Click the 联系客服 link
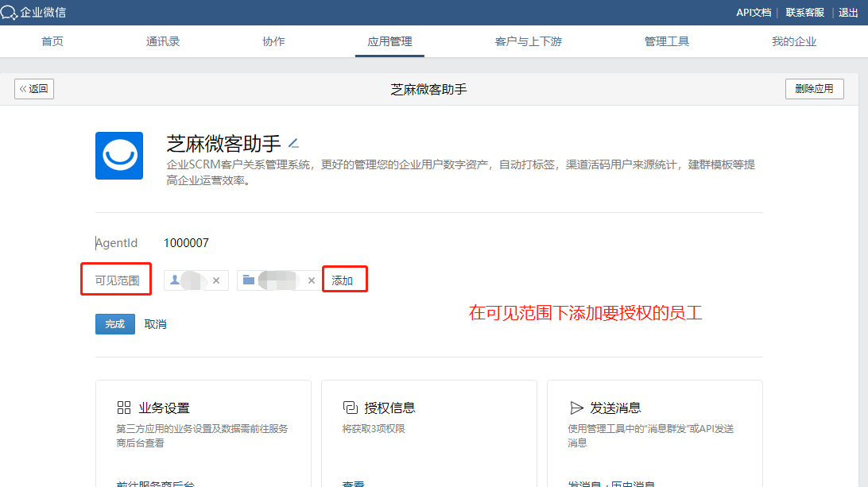The width and height of the screenshot is (868, 487). coord(805,12)
